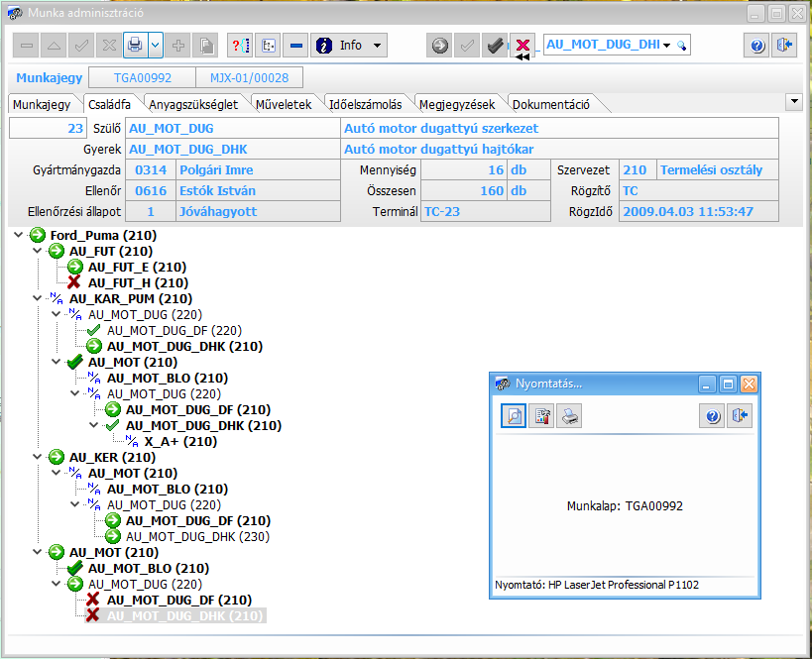Image resolution: width=812 pixels, height=659 pixels.
Task: Collapse the AU_FUT (210) node
Action: [x=38, y=251]
